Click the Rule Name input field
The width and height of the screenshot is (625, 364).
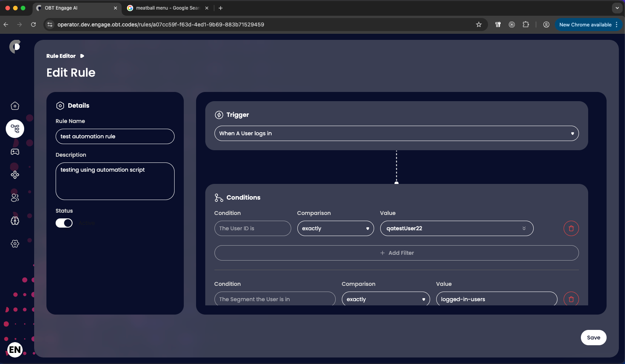click(x=115, y=136)
